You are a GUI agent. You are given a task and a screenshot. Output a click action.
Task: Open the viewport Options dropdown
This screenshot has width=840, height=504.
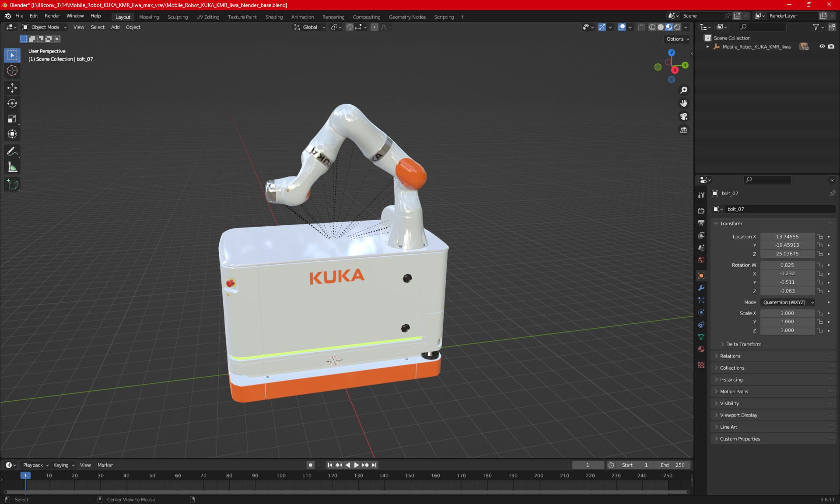pyautogui.click(x=678, y=39)
